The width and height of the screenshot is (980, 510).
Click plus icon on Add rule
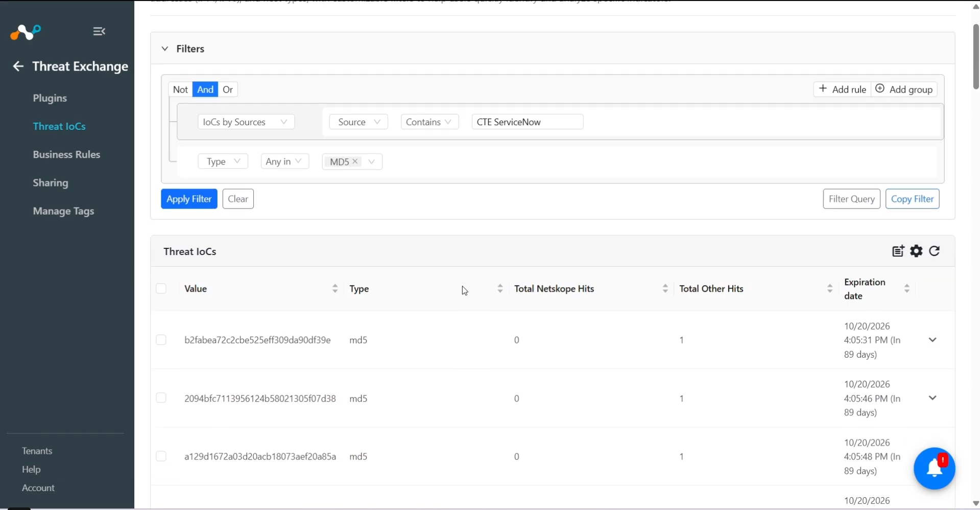pos(823,89)
